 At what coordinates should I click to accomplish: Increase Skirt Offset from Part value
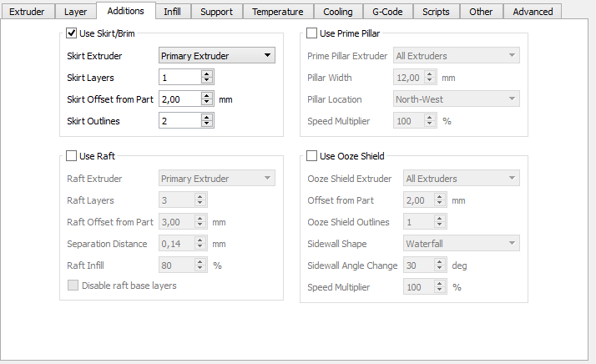click(207, 96)
